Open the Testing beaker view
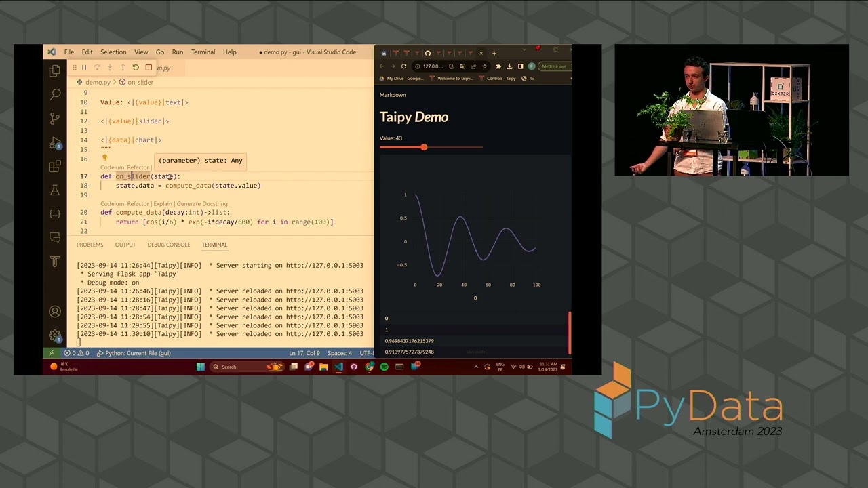 pyautogui.click(x=55, y=190)
